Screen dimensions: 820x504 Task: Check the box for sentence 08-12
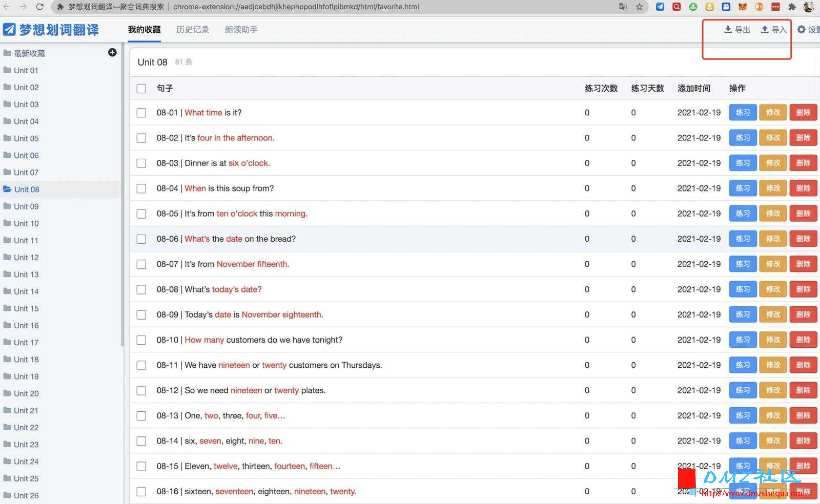pyautogui.click(x=141, y=391)
